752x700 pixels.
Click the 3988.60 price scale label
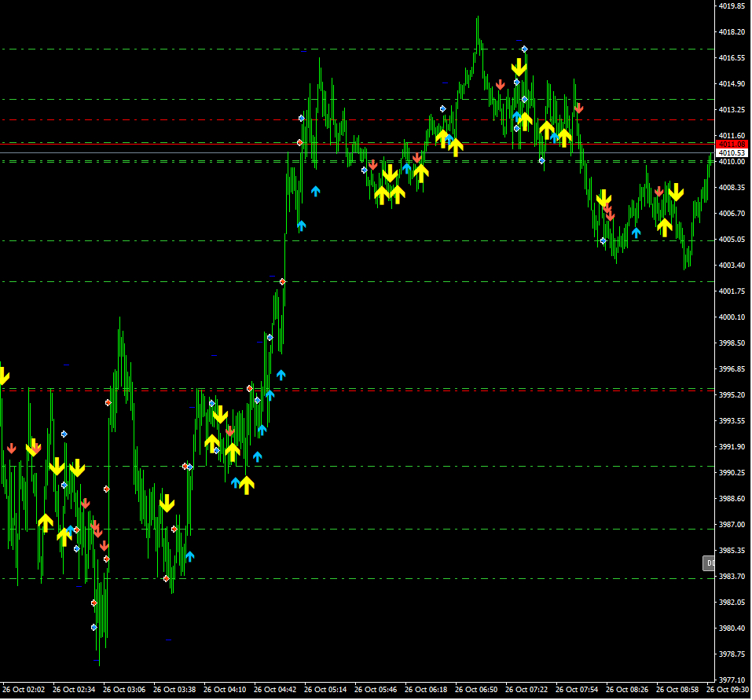coord(732,499)
